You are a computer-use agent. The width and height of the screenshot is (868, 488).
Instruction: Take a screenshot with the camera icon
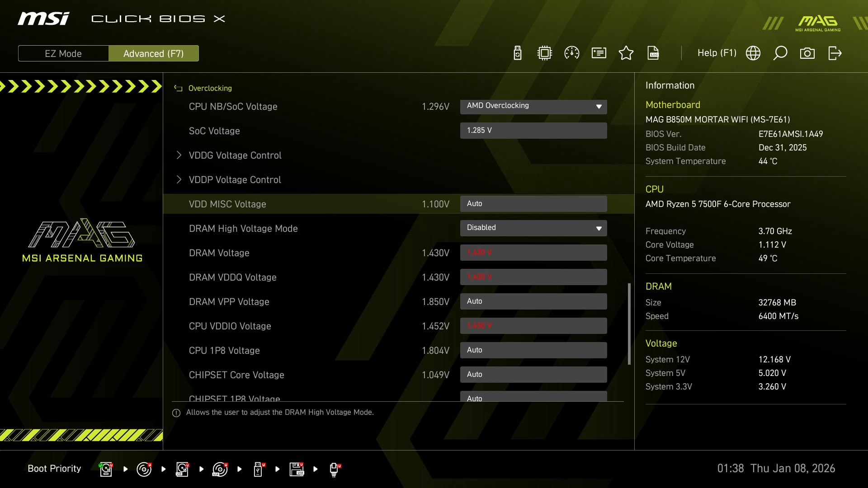pos(807,53)
